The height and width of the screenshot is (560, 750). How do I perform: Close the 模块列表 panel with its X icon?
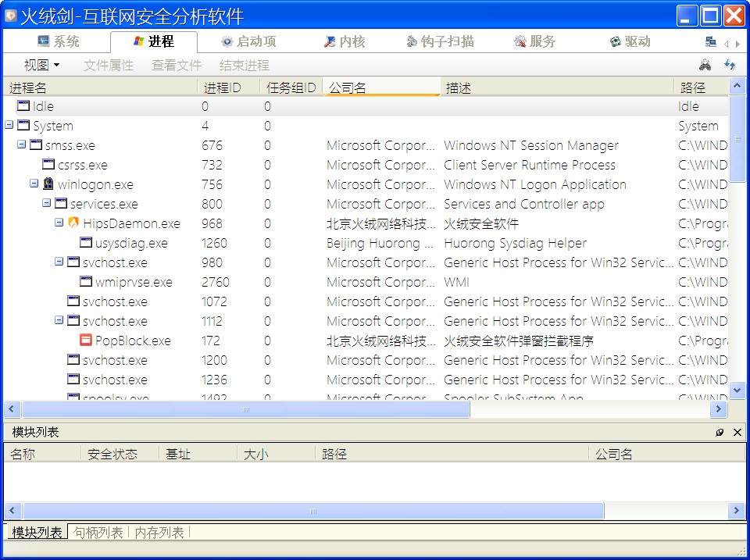pos(737,433)
